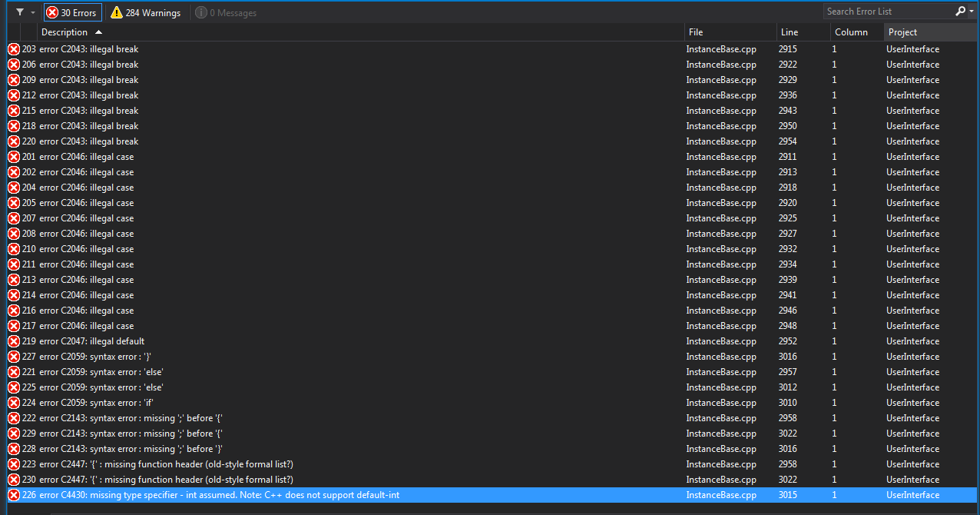Click the error icon of entry 213
Screen dimensions: 980x515
14,280
